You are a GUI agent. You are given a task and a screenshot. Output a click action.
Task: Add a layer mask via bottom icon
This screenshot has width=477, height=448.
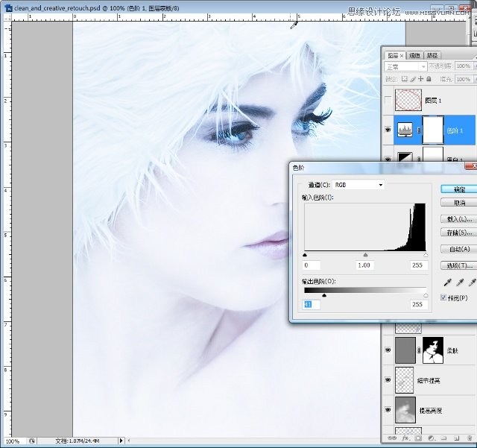418,438
